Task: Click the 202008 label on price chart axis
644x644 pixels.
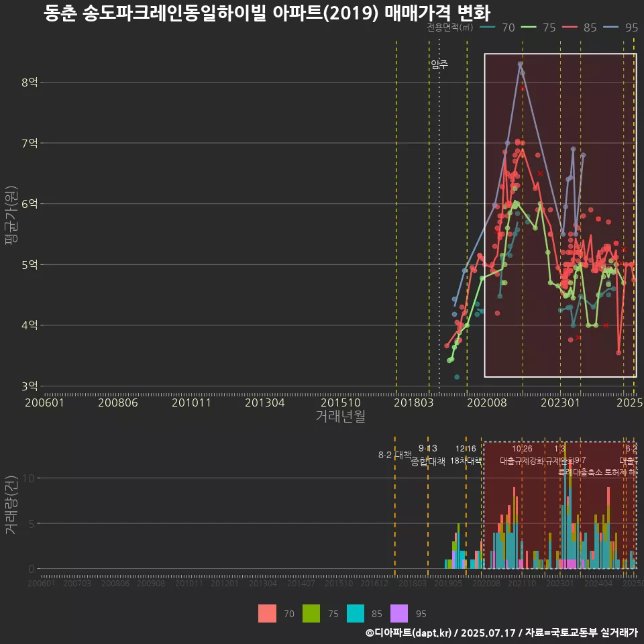Action: click(x=487, y=402)
